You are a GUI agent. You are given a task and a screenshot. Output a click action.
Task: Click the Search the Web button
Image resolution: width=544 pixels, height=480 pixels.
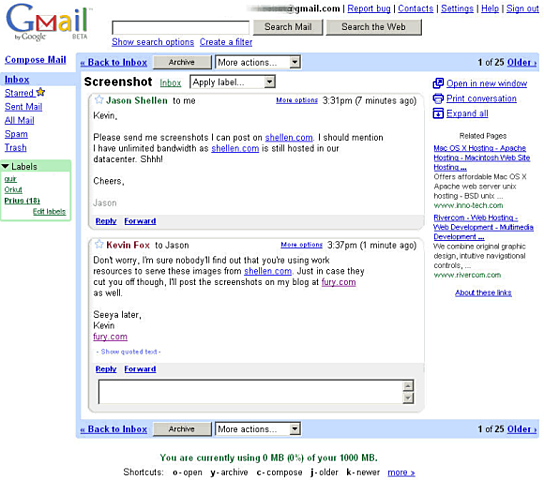point(374,27)
